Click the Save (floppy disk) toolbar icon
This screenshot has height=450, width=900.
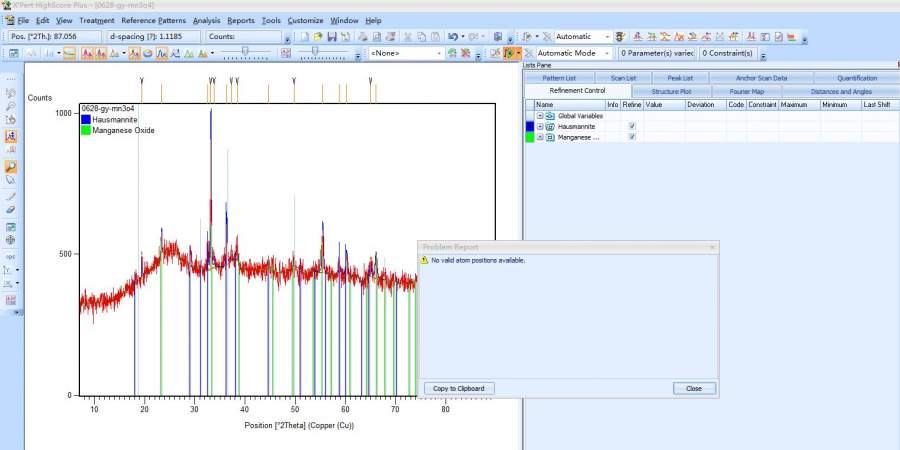(331, 37)
